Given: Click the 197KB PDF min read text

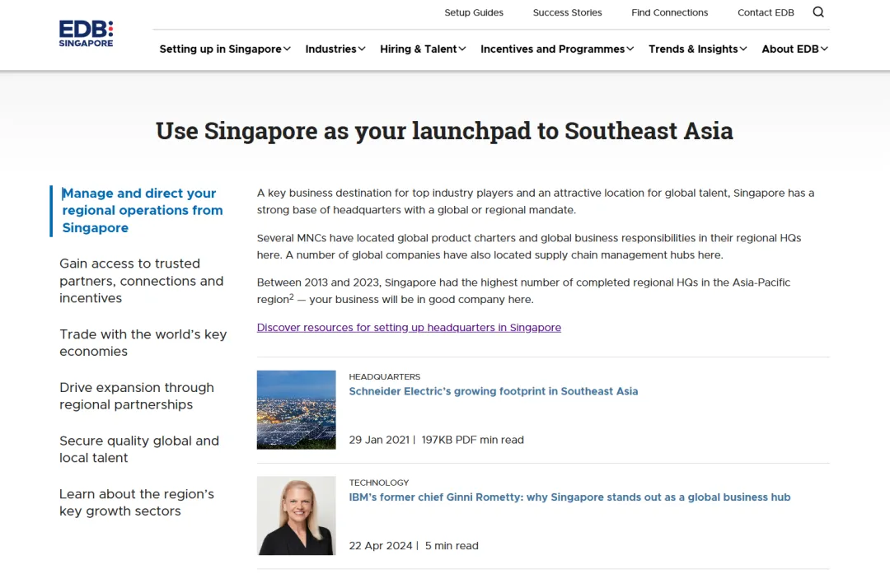Looking at the screenshot, I should (x=472, y=440).
